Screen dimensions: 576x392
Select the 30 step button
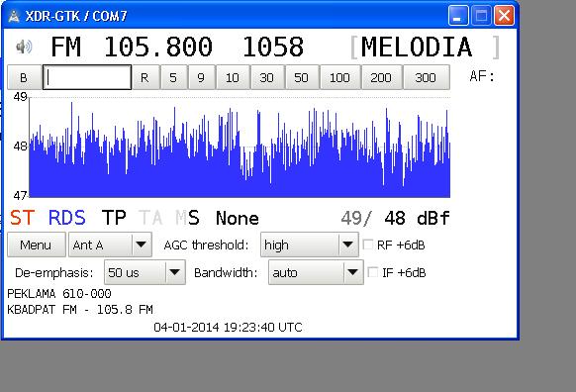pos(267,77)
